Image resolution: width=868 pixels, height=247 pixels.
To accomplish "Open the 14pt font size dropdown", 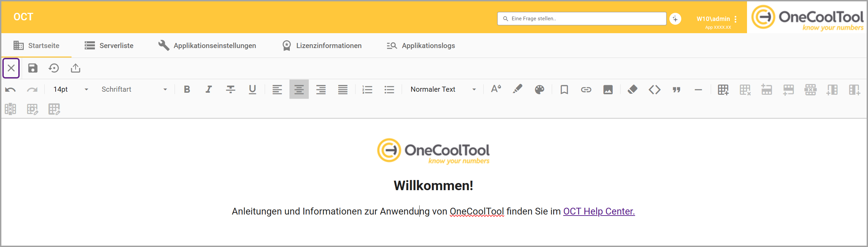I will (x=70, y=90).
